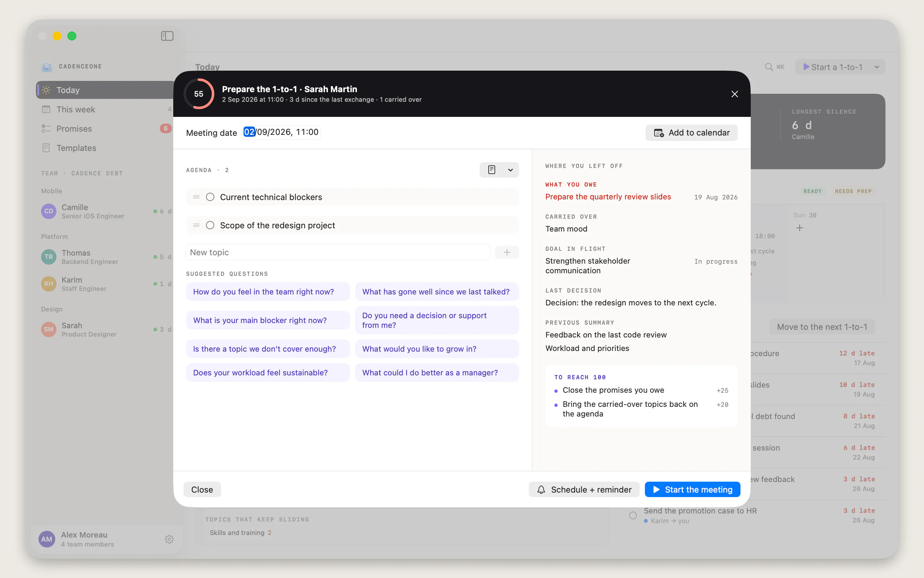The width and height of the screenshot is (924, 578).
Task: Click Start a 1-to-1 button
Action: pyautogui.click(x=833, y=67)
